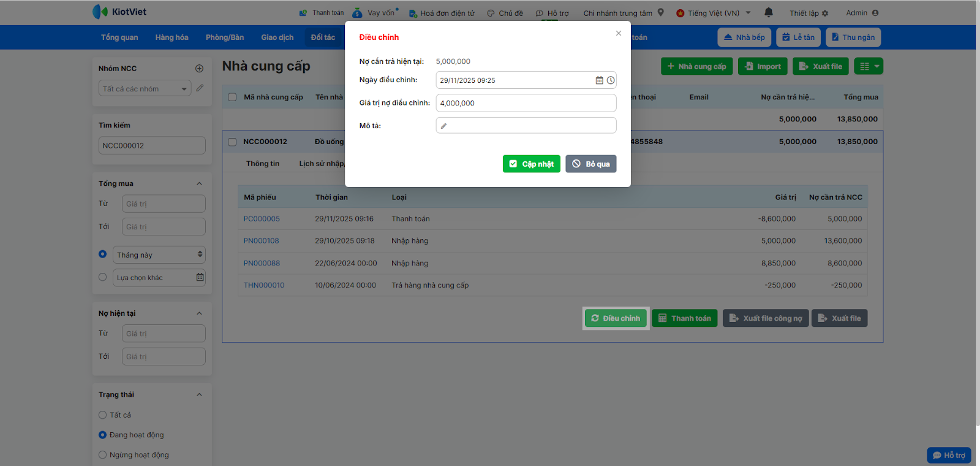The height and width of the screenshot is (466, 980).
Task: Focus the Mô tả description field
Action: coord(526,125)
